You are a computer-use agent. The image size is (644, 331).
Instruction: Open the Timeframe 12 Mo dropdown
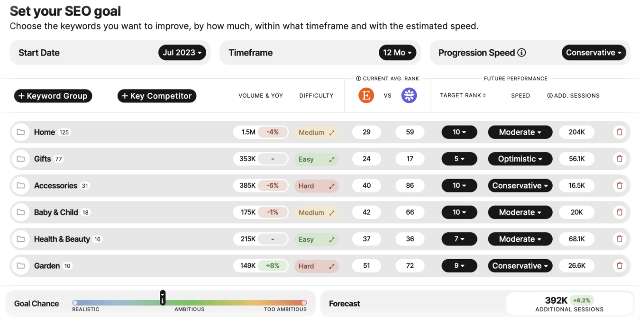(x=397, y=52)
